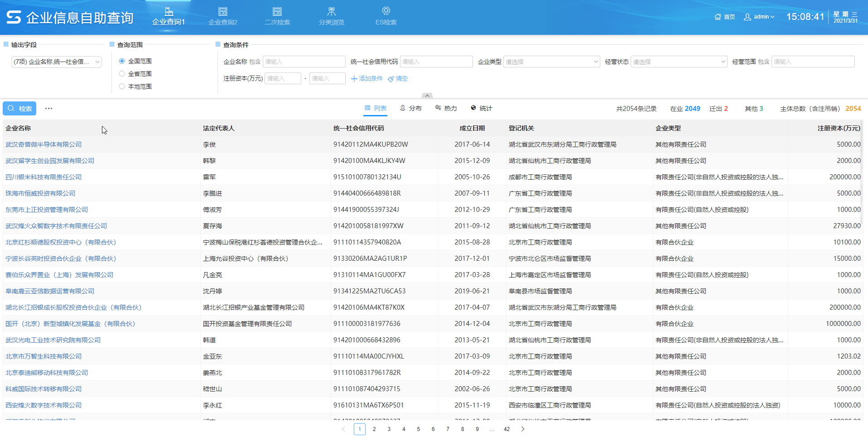Open the 分类浏览 navigation icon

click(331, 12)
